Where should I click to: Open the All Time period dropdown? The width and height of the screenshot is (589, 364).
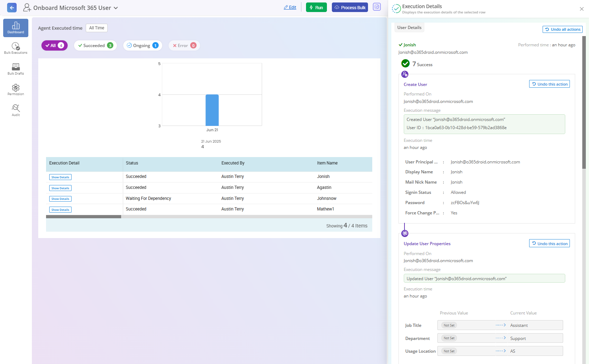point(97,28)
